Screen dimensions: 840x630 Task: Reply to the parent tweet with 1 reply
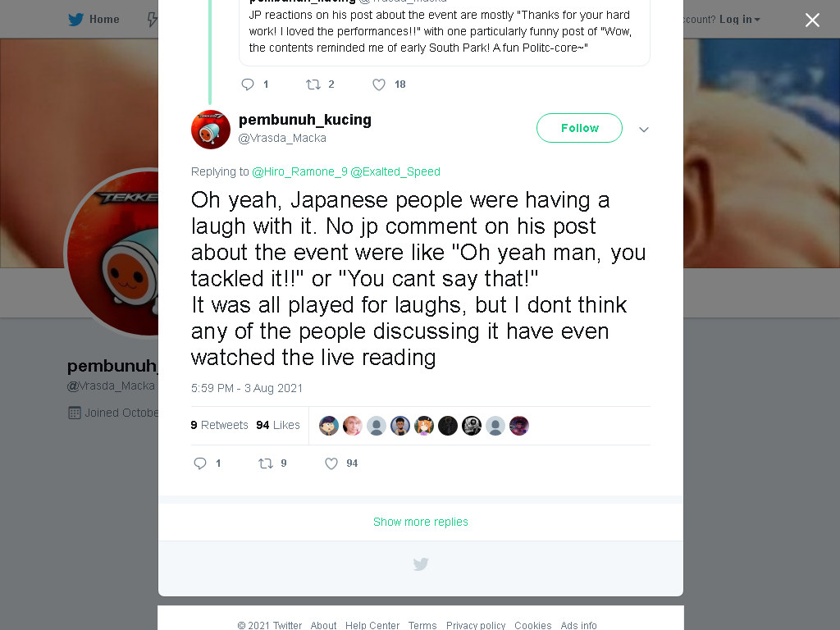(248, 84)
